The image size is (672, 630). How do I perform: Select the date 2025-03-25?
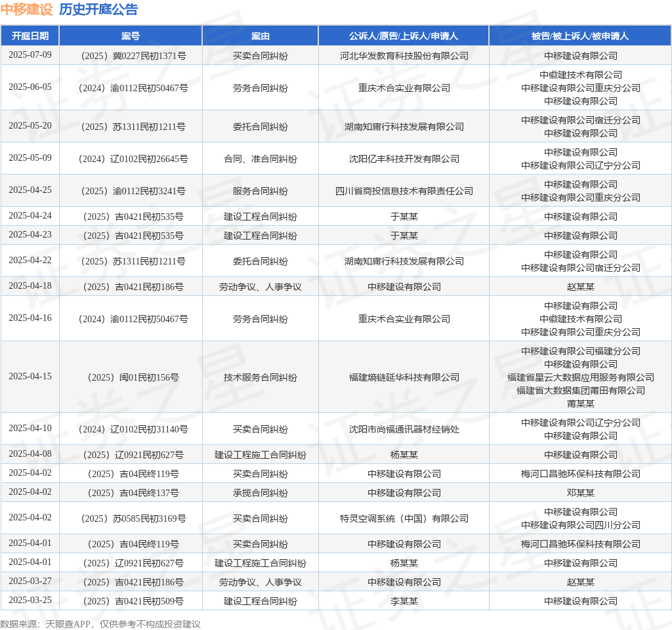click(30, 600)
